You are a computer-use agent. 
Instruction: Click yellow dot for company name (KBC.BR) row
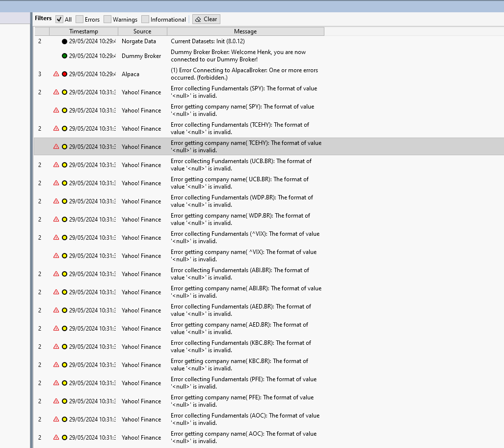(64, 365)
